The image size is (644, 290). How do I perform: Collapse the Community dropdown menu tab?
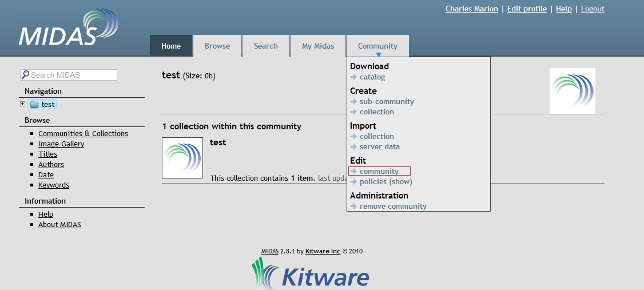pos(377,46)
